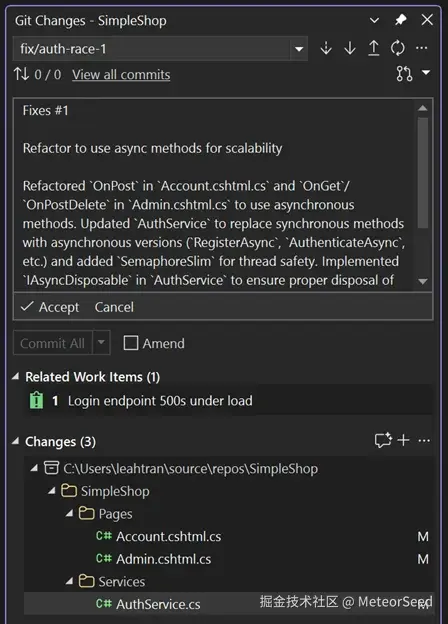Click the Push up-arrow icon
448x624 pixels.
coord(373,48)
